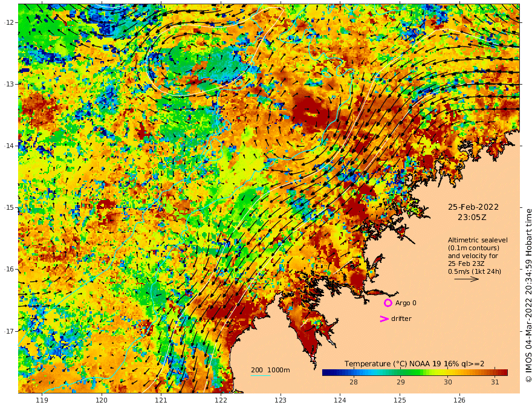Click the '200 1000m' depth contour label
This screenshot has width=532, height=411.
[270, 370]
